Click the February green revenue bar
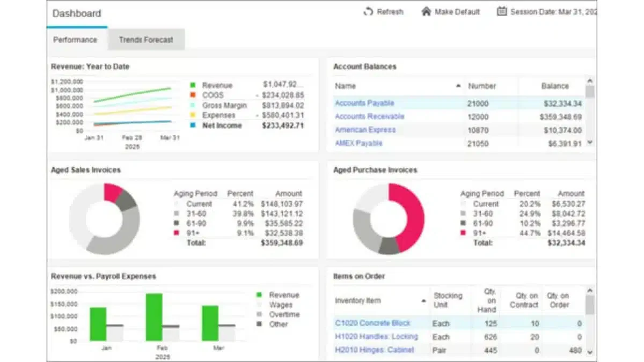 point(154,317)
